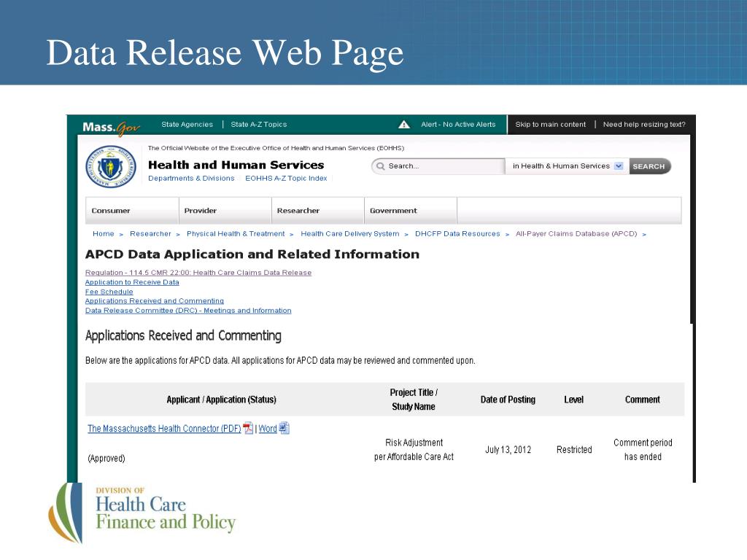Click Physical Health & Treatment breadcrumb

[236, 234]
